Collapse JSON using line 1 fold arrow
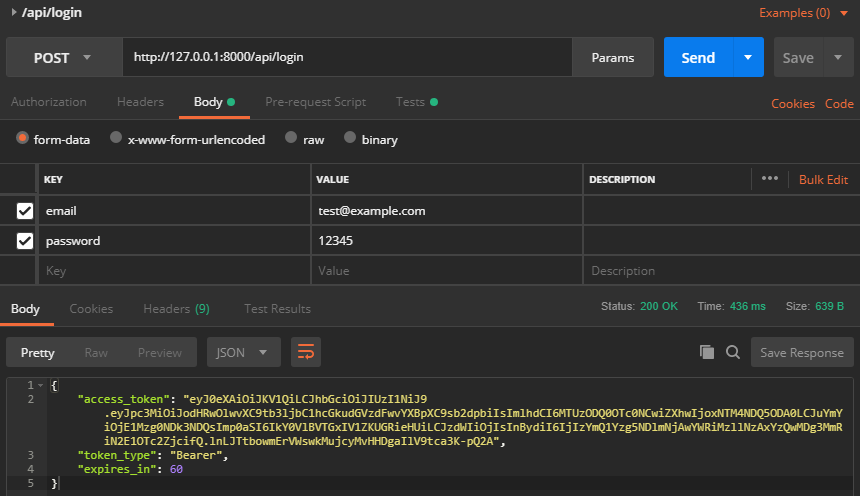Image resolution: width=860 pixels, height=496 pixels. point(41,385)
